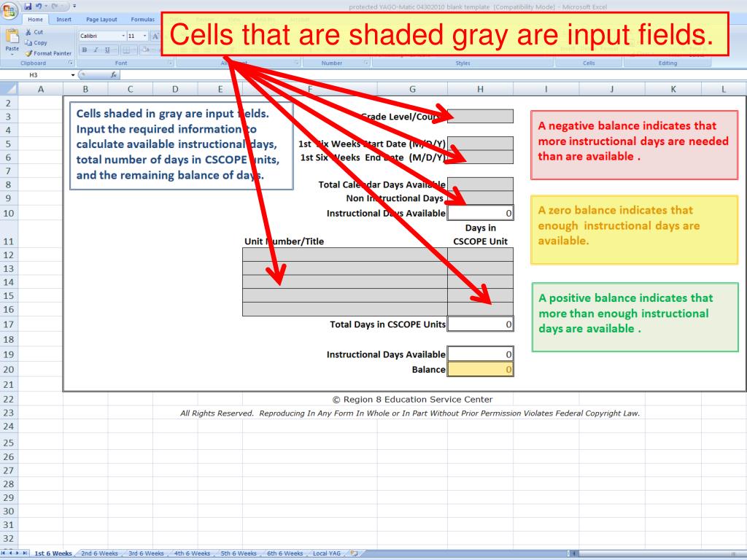Launch the Font dialog from group corner
747x560 pixels.
(x=170, y=63)
